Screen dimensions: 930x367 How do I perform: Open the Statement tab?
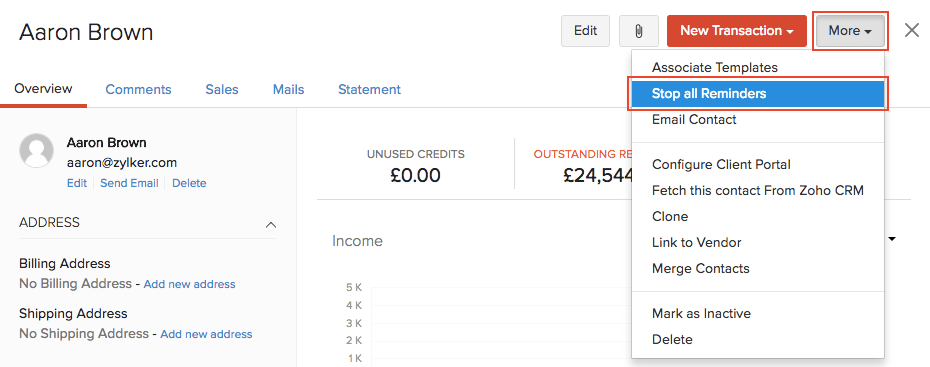point(370,90)
